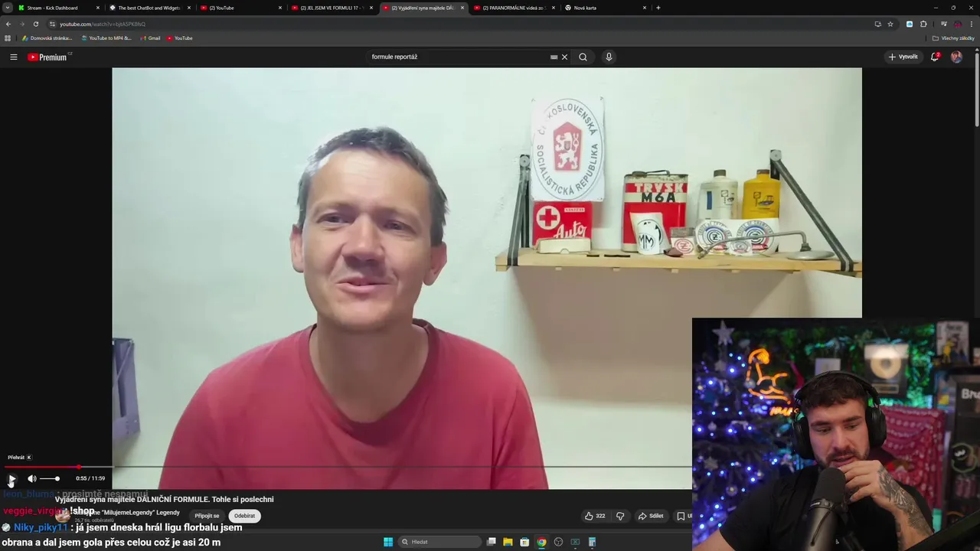The width and height of the screenshot is (980, 551).
Task: Open the Gmail bookmark
Action: click(150, 38)
